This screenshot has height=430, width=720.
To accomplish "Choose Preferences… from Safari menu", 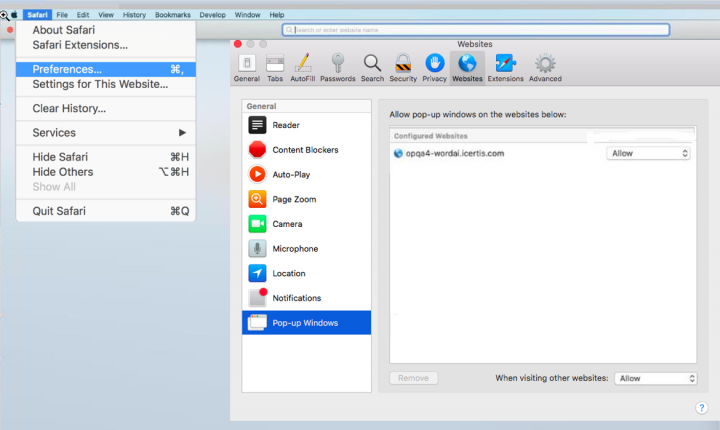I will [106, 69].
